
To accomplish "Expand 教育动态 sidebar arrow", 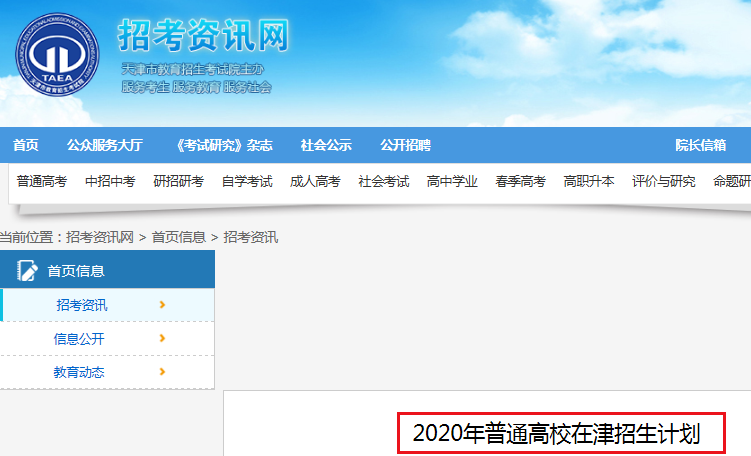I will point(162,372).
